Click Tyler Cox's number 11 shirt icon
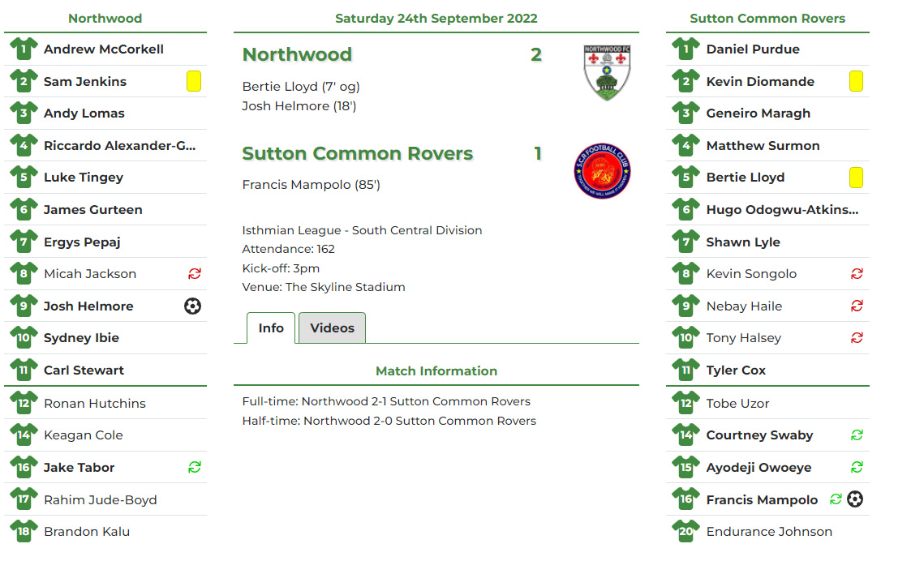This screenshot has width=924, height=561. pos(686,370)
